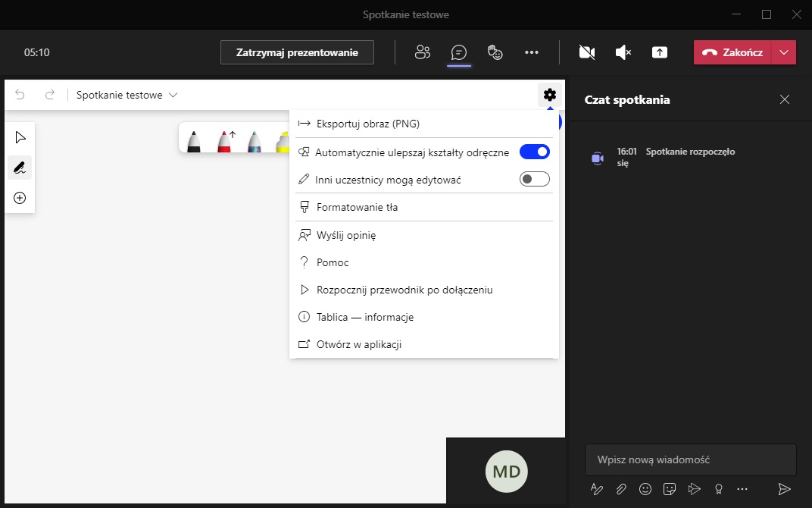Open more actions ellipsis in the meeting toolbar
Viewport: 812px width, 508px height.
532,52
